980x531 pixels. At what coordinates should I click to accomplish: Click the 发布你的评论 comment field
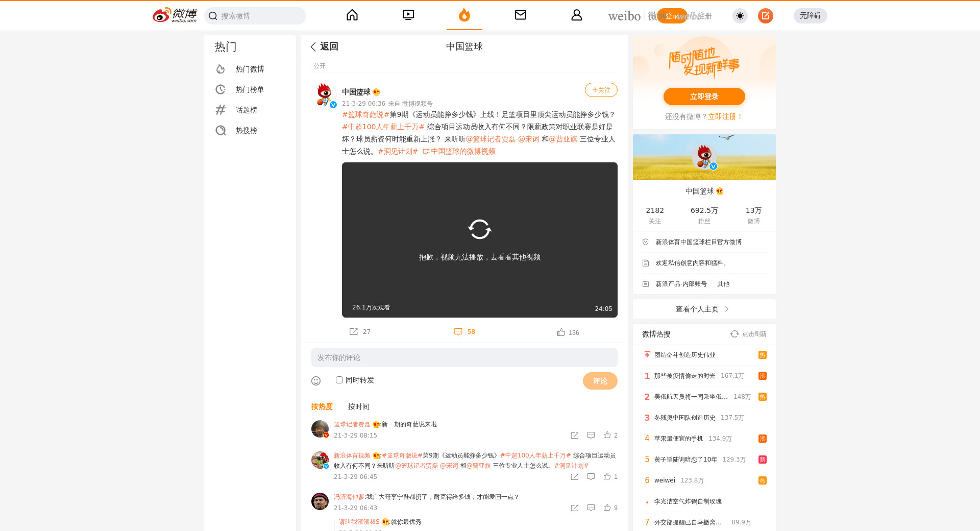click(464, 357)
